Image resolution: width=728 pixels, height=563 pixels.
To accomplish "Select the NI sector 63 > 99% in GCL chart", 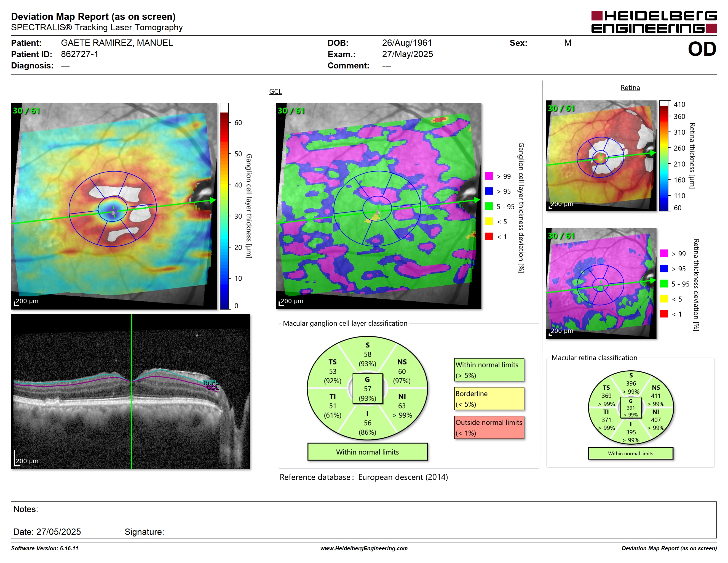I will pos(402,406).
